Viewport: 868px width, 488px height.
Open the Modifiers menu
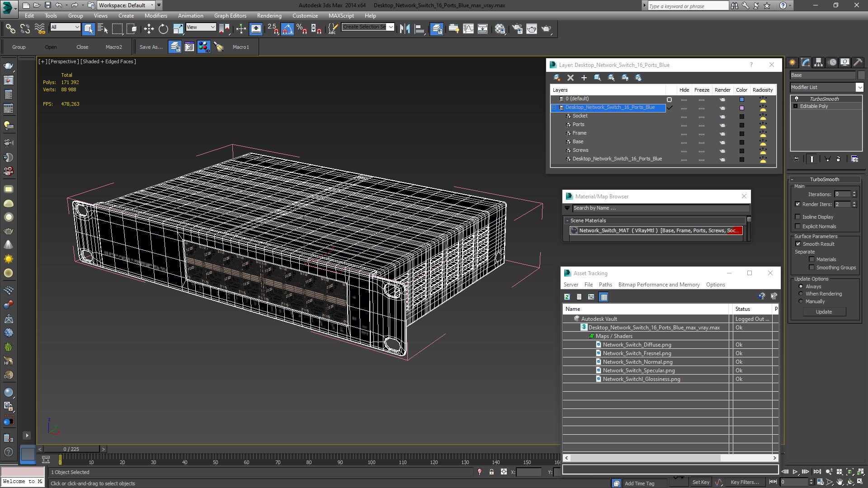click(156, 15)
